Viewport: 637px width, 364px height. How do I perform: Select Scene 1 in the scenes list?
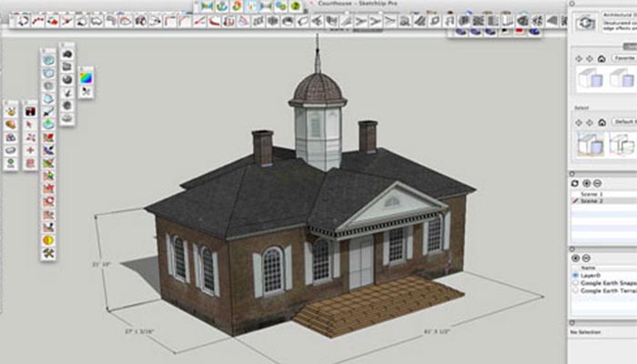click(x=591, y=194)
